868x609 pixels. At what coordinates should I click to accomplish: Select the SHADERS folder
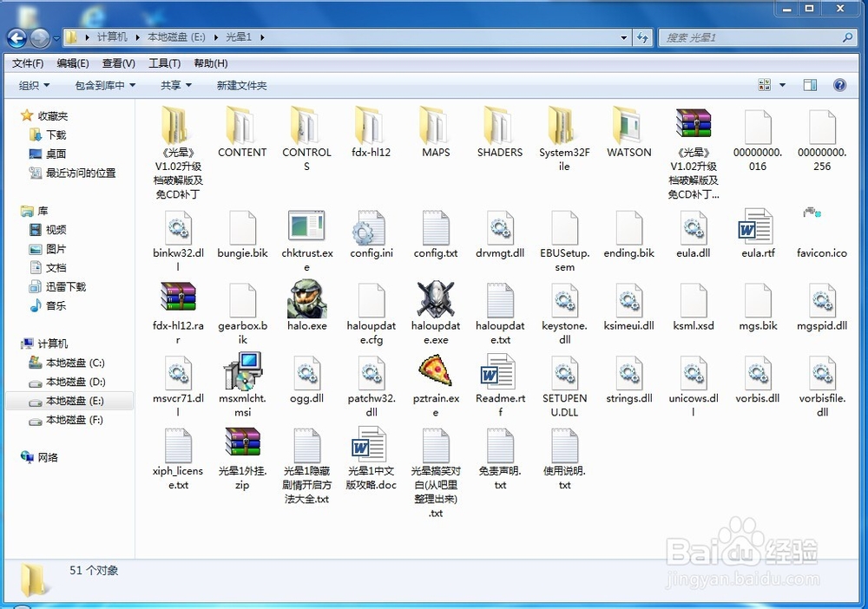[499, 124]
